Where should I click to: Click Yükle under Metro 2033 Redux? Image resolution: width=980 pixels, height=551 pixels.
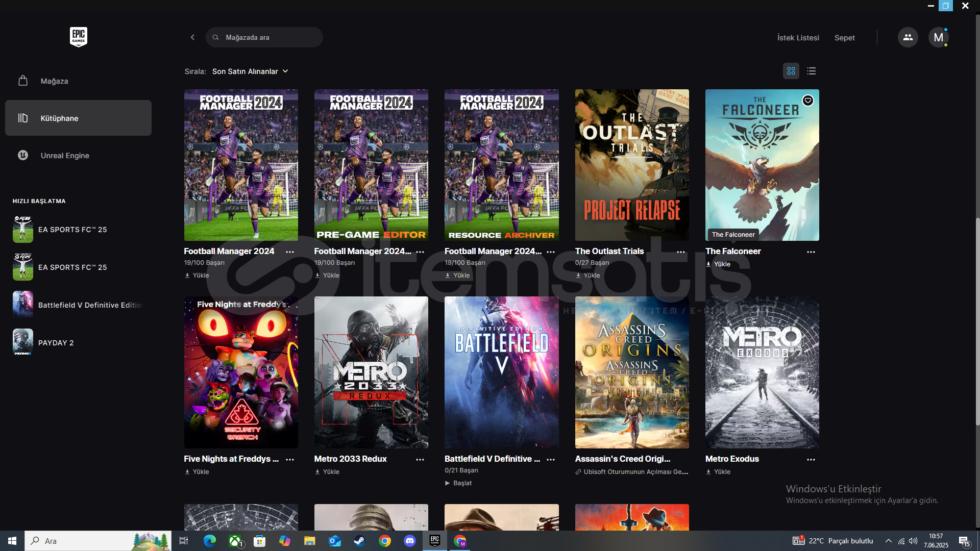coord(327,472)
